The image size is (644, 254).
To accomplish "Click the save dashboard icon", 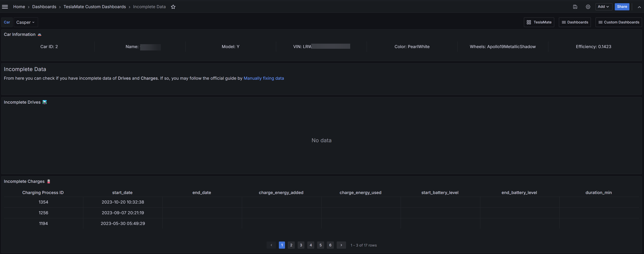I will 575,7.
